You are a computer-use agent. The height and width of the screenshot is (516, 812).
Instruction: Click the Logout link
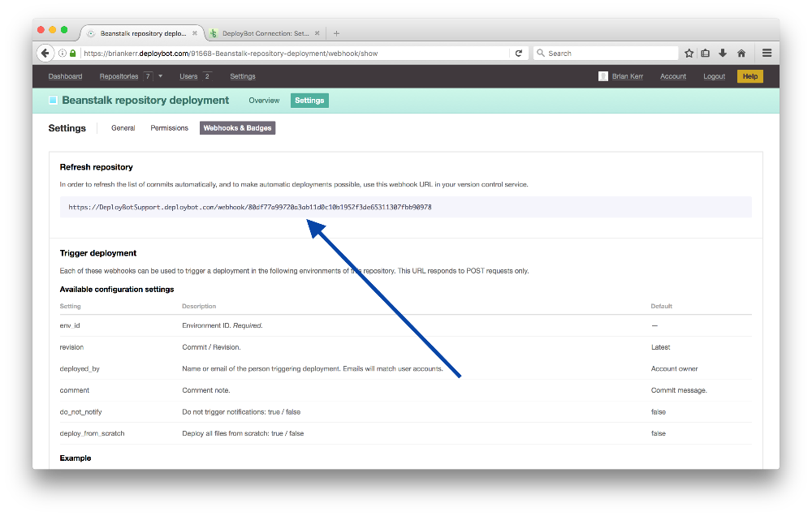coord(714,76)
